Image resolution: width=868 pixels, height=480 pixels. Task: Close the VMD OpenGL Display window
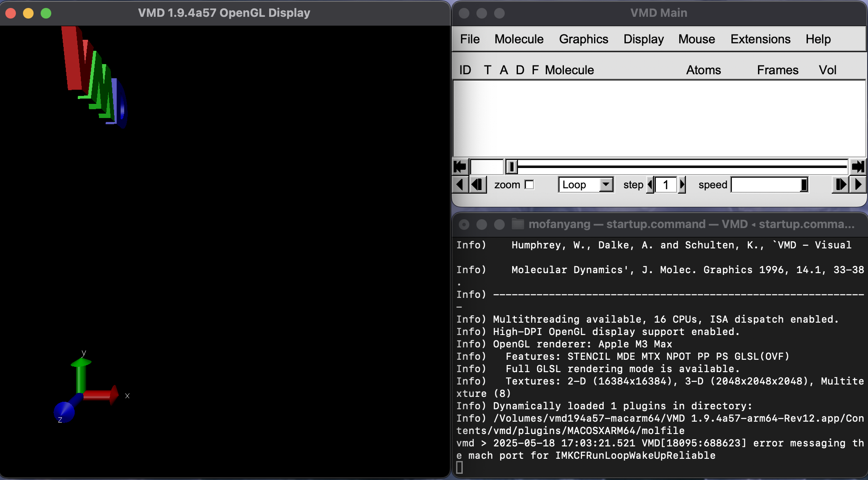pos(11,13)
